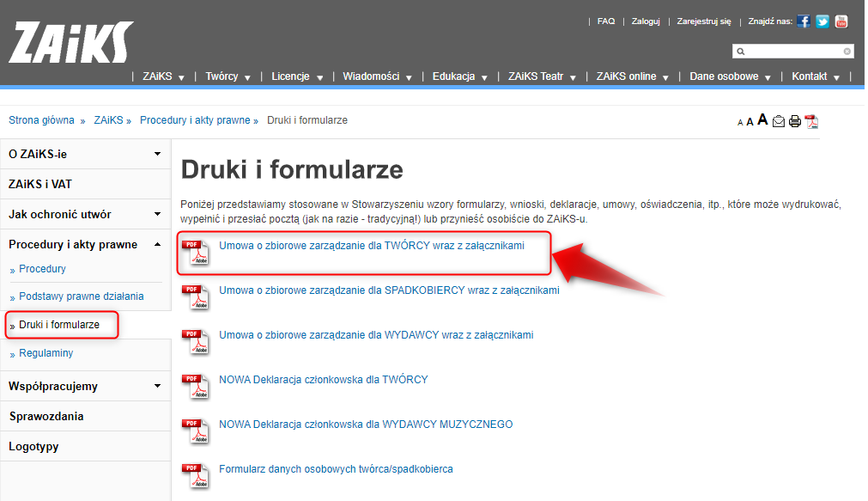
Task: Open the Kontakt menu in navigation bar
Action: [x=816, y=76]
